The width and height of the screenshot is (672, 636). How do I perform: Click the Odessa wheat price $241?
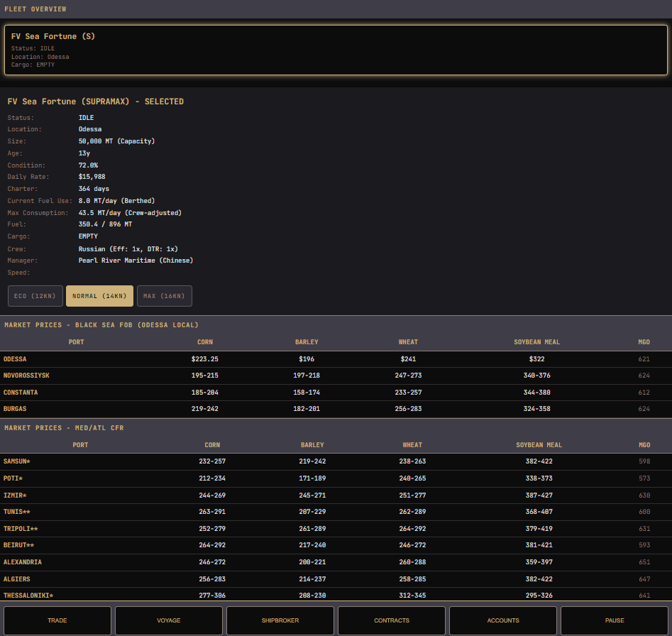pos(409,359)
